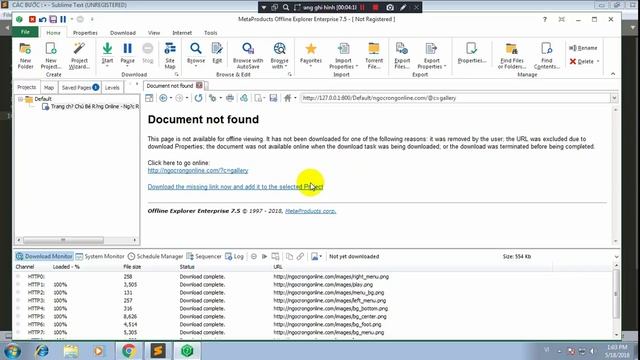Image resolution: width=640 pixels, height=360 pixels.
Task: Rename the selected item
Action: pyautogui.click(x=583, y=48)
